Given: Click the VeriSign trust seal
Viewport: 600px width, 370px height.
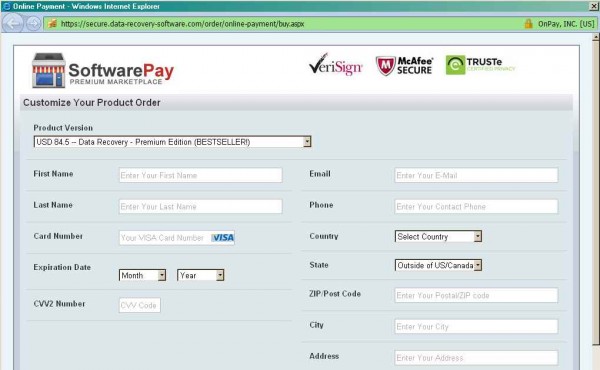Looking at the screenshot, I should tap(335, 65).
